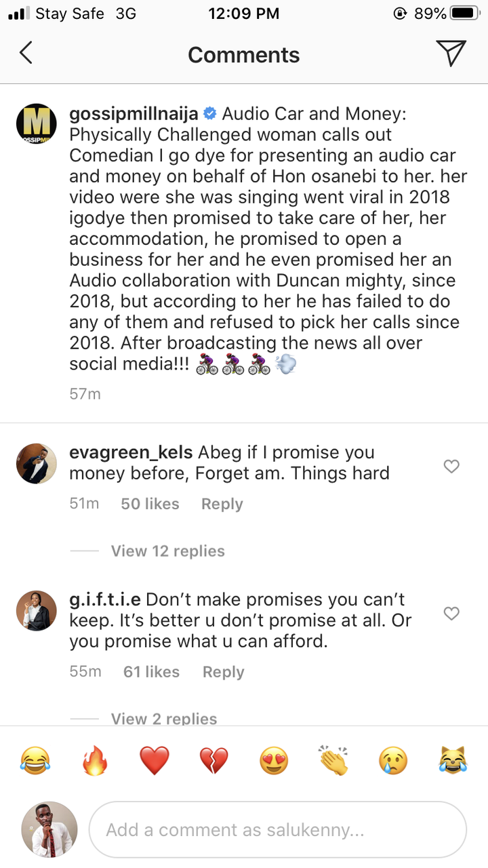Focus the Add a comment field
This screenshot has width=488, height=868.
[278, 829]
